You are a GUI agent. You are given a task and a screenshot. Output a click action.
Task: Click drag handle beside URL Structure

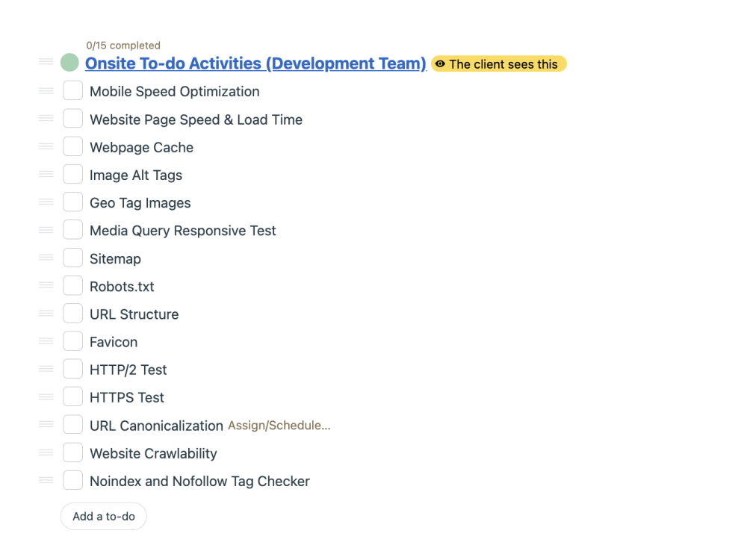[46, 313]
